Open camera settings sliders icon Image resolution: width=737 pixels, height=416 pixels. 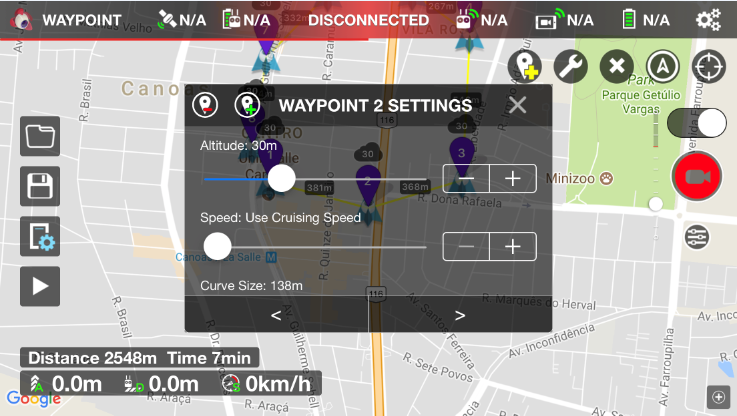(x=697, y=237)
